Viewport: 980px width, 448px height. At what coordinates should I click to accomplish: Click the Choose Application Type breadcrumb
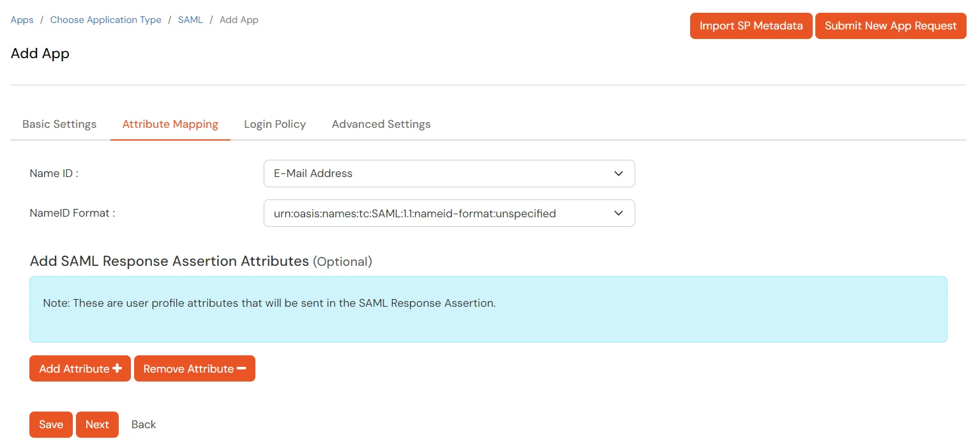(105, 19)
